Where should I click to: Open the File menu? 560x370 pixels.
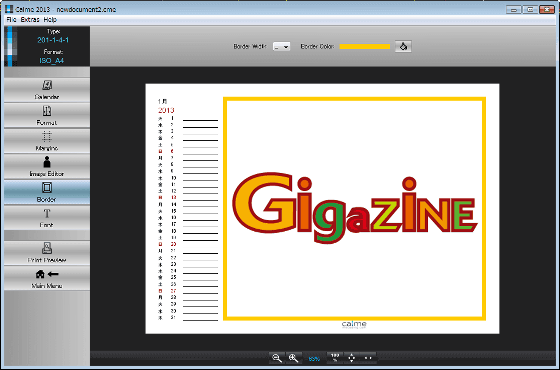coord(11,20)
